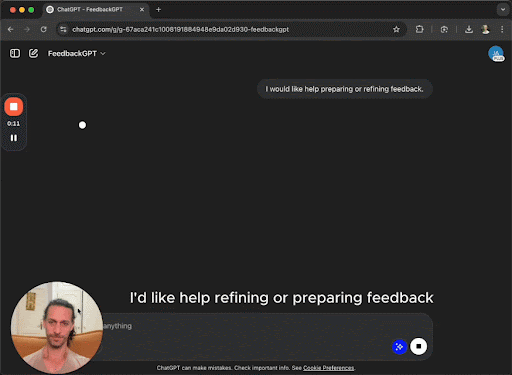Select the ChatGPT - FeedbackGPT tab

95,10
